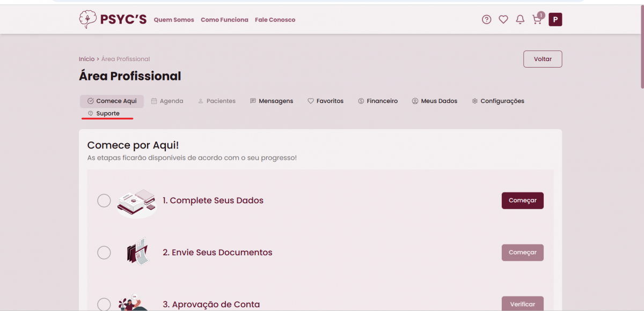Open the notifications bell icon
This screenshot has height=311, width=644.
tap(520, 20)
